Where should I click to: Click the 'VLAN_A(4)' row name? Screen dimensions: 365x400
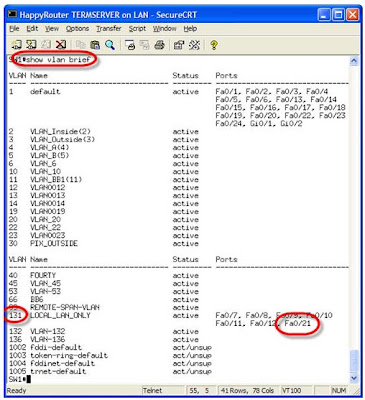pos(50,147)
